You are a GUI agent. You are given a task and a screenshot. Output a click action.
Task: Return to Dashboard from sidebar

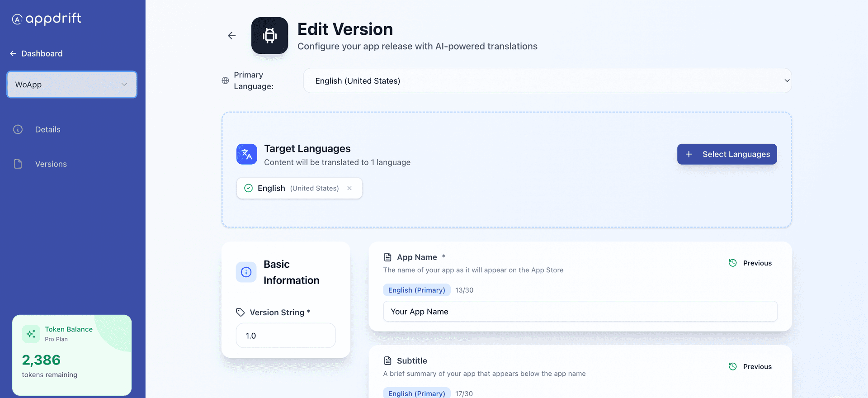pyautogui.click(x=36, y=53)
